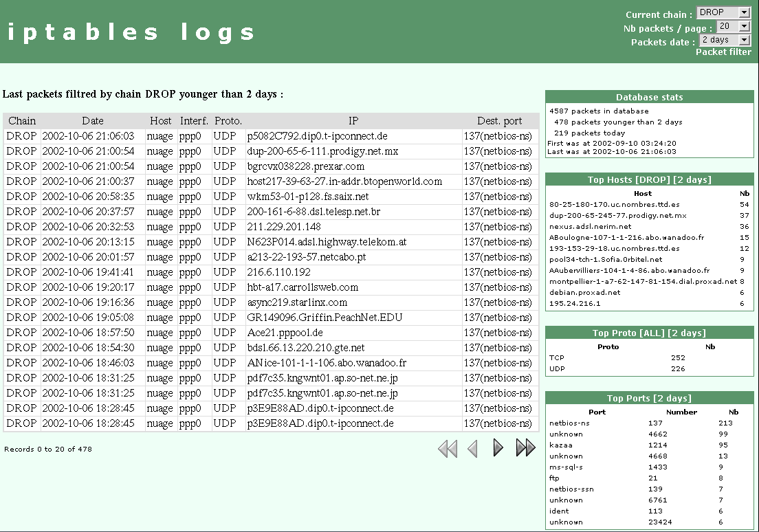Click the Top Proto [ALL] panel header
The height and width of the screenshot is (532, 759).
coord(649,332)
